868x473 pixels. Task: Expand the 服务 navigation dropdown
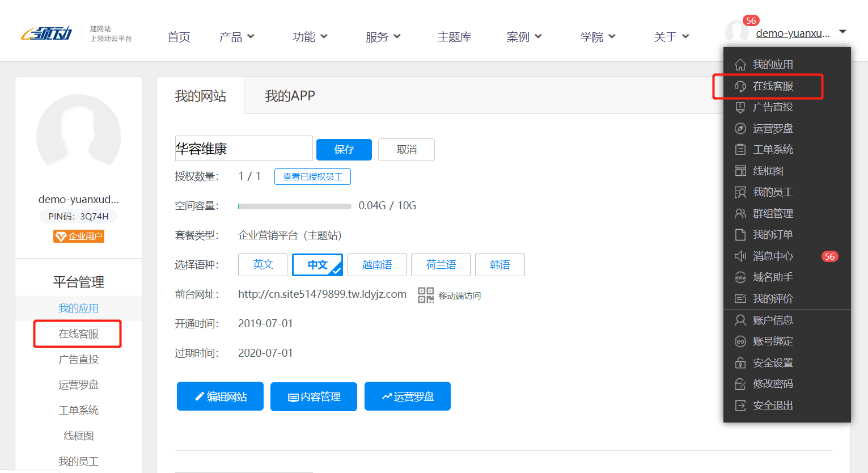[x=383, y=37]
